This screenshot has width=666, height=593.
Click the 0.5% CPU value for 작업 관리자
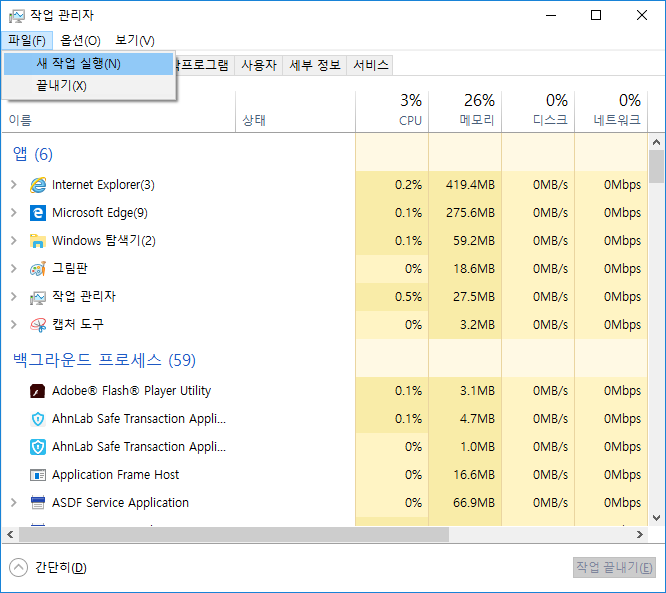(408, 297)
